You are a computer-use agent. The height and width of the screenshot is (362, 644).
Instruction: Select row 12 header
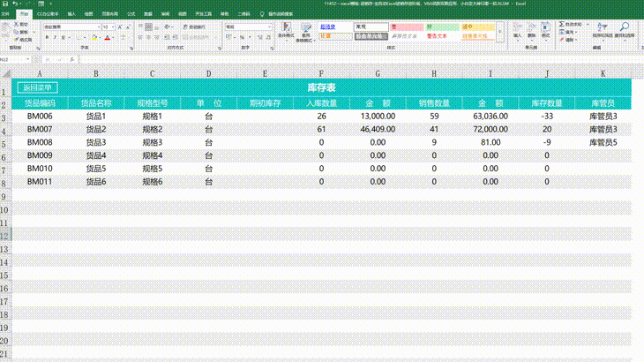(x=5, y=236)
